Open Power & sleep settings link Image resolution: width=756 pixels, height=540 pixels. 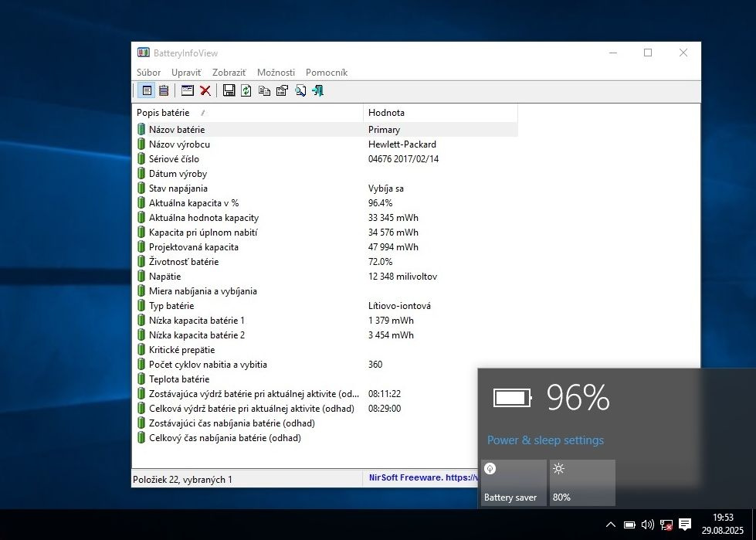[545, 440]
